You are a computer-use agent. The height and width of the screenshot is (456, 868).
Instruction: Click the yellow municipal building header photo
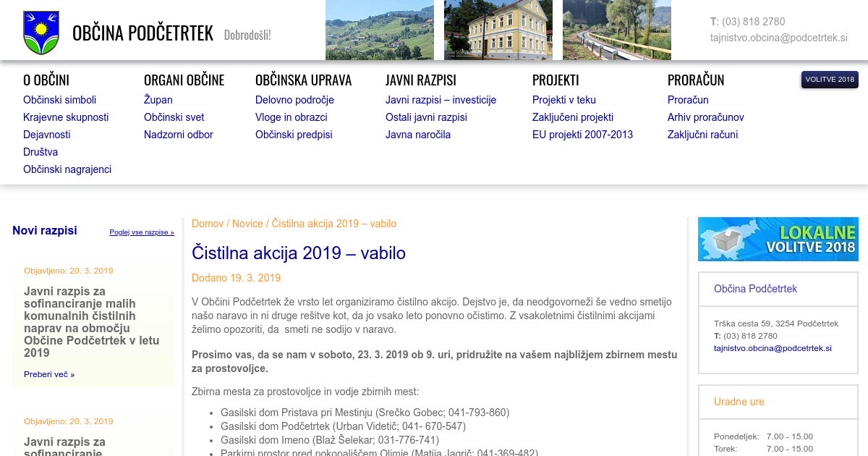[498, 30]
